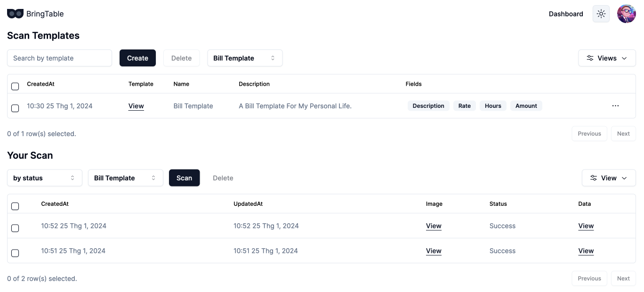644x292 pixels.
Task: View image of the 10:51 scan
Action: [434, 251]
